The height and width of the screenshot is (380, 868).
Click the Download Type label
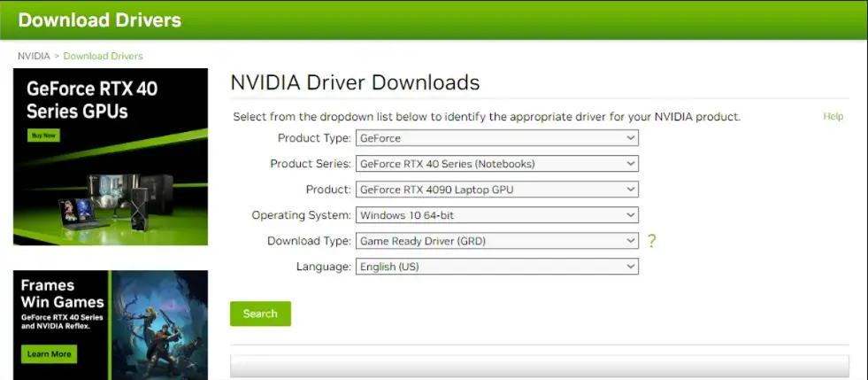tap(310, 241)
